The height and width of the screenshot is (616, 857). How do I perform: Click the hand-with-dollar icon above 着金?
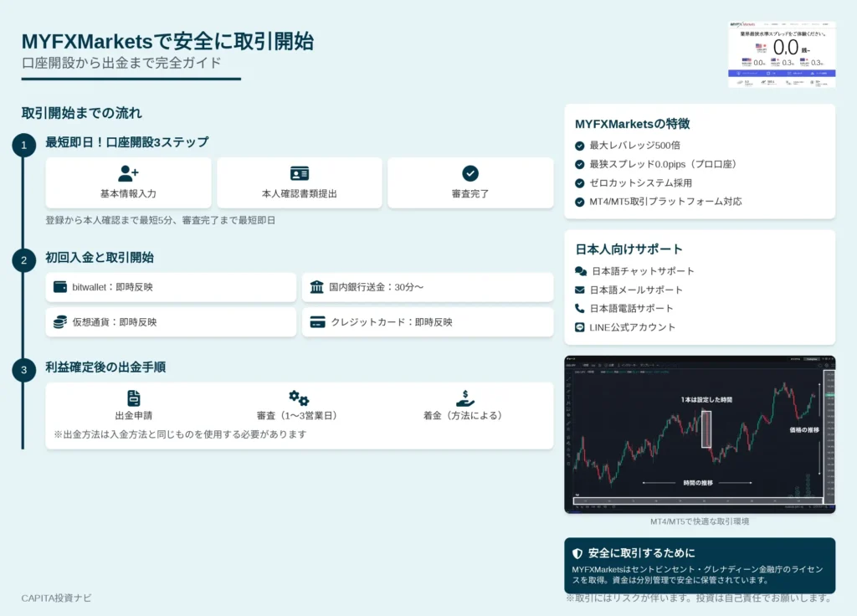465,398
